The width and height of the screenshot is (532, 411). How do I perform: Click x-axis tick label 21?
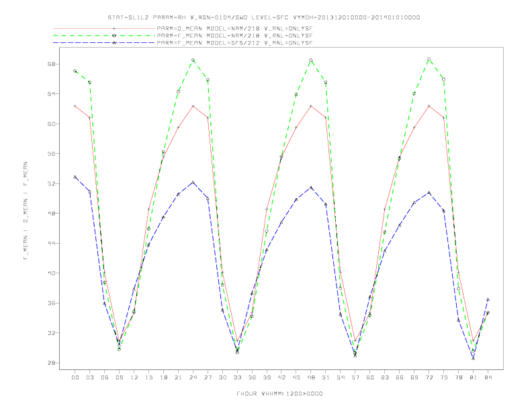pos(178,377)
